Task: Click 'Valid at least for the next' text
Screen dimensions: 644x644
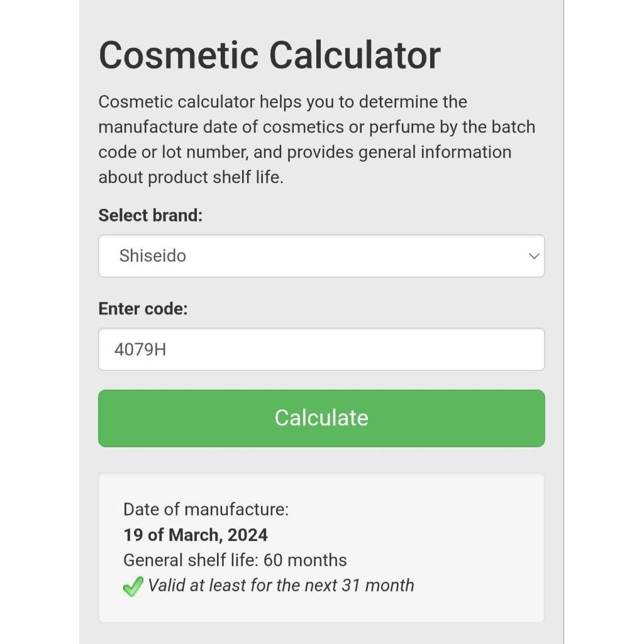Action: pos(242,586)
